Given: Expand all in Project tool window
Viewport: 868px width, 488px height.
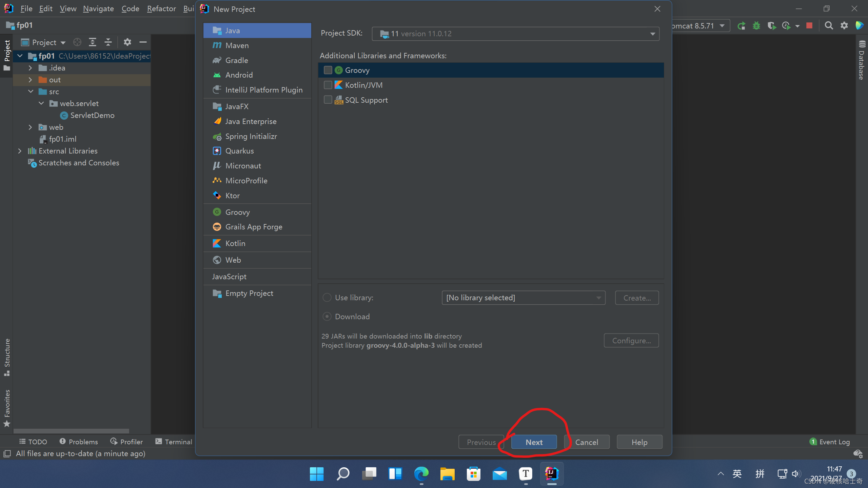Looking at the screenshot, I should [92, 42].
